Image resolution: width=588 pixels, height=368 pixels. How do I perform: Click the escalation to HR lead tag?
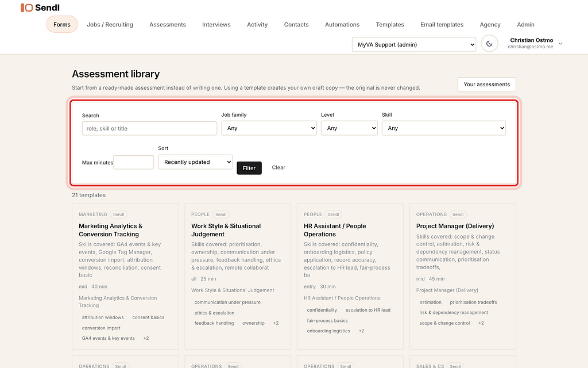point(368,310)
